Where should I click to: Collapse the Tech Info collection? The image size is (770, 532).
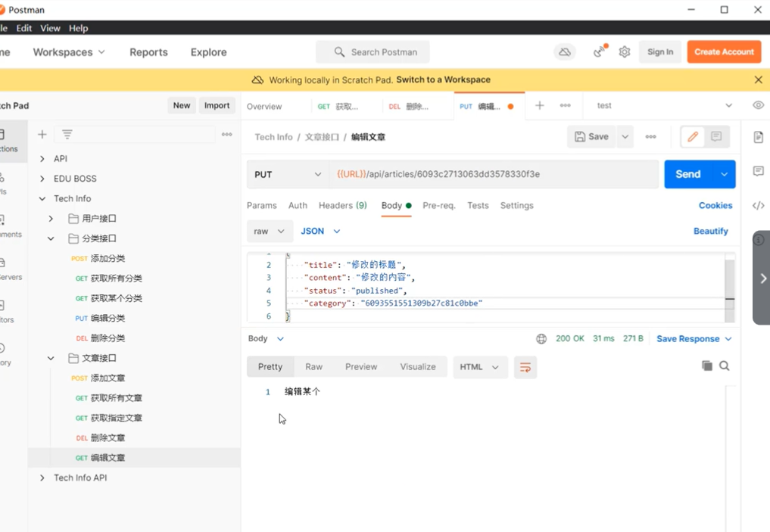[x=42, y=199]
